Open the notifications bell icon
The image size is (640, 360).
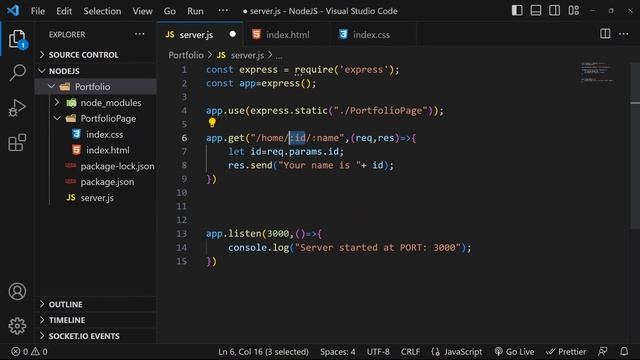(x=624, y=351)
